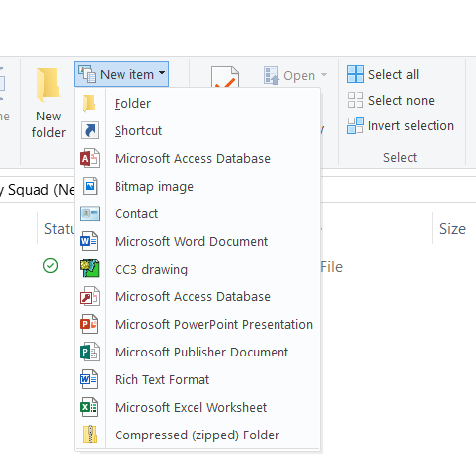Image resolution: width=476 pixels, height=474 pixels.
Task: Click Select none in the ribbon
Action: pyautogui.click(x=390, y=100)
